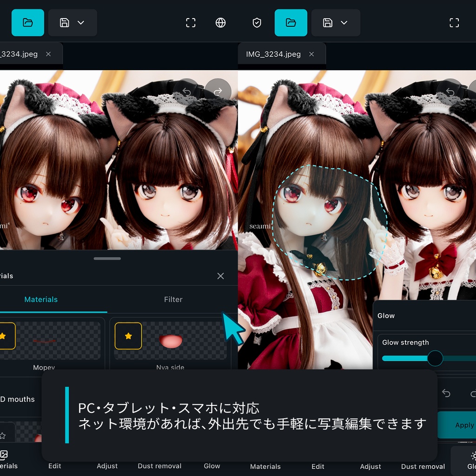
Task: Close the materials panel with the X
Action: 221,276
